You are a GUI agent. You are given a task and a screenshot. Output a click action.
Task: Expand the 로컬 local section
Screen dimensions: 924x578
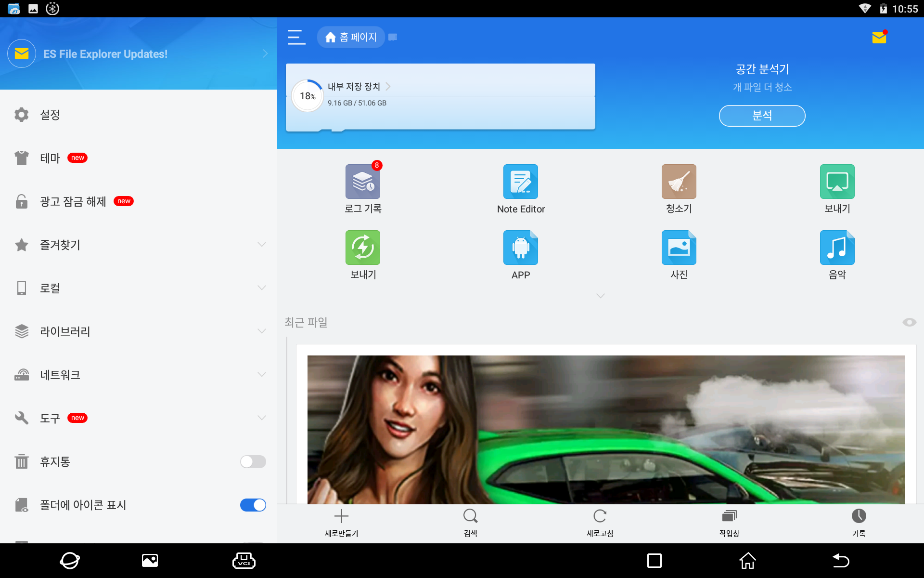262,288
